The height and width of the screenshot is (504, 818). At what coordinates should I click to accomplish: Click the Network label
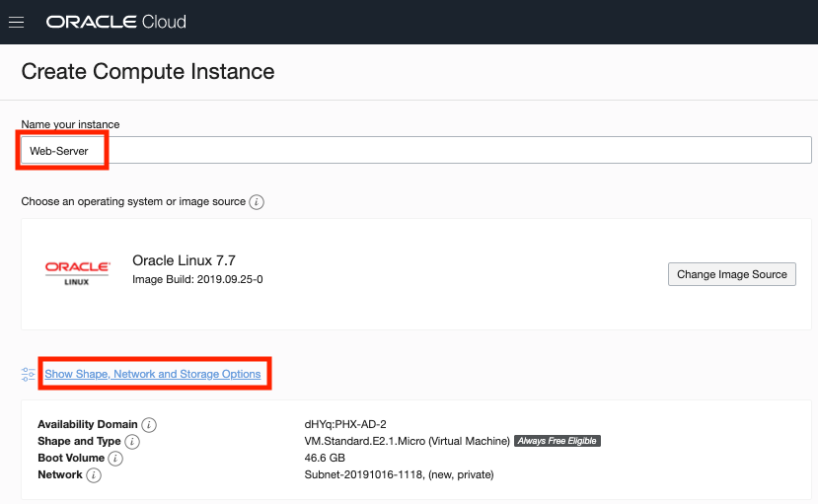tap(60, 474)
